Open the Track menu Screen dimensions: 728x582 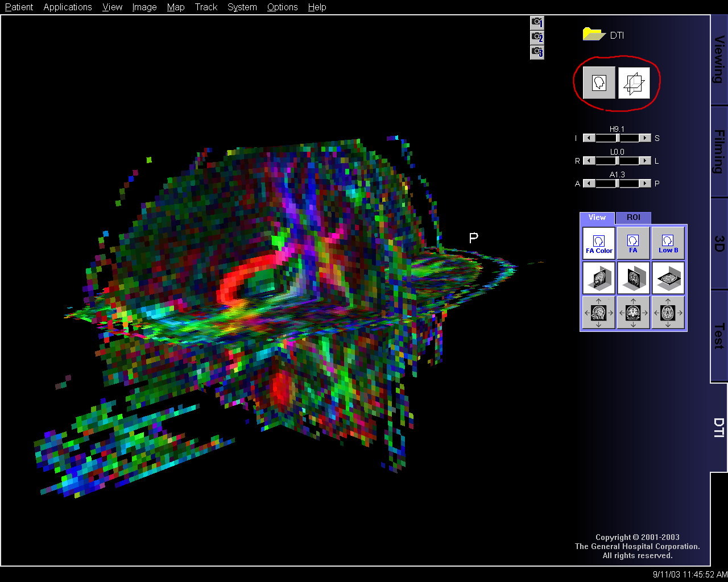pos(206,7)
